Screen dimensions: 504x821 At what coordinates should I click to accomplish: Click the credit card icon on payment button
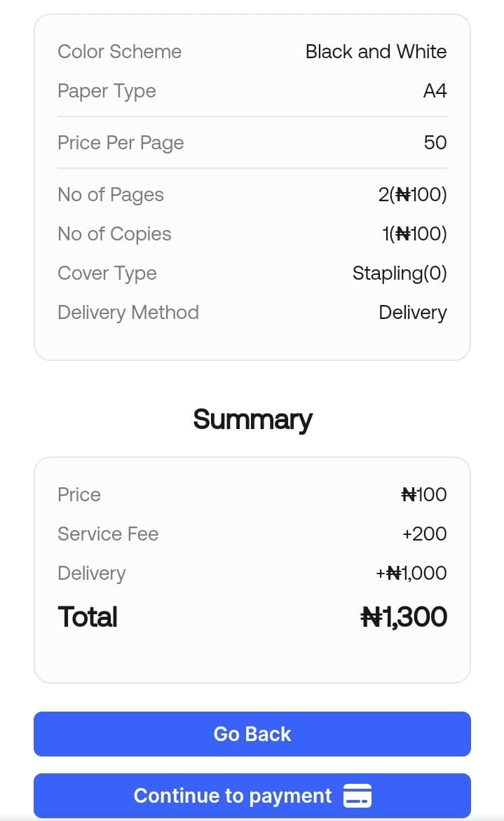click(357, 796)
